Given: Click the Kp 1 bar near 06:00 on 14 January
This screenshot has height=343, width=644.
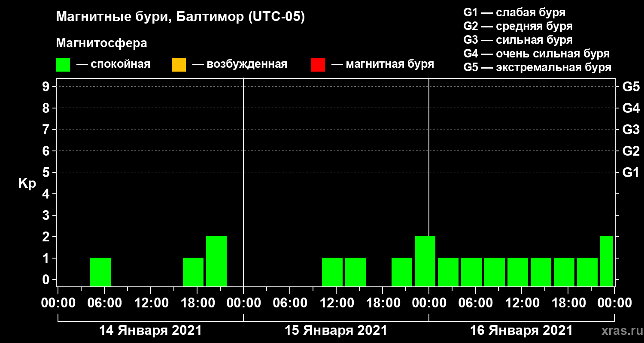Looking at the screenshot, I should 100,272.
